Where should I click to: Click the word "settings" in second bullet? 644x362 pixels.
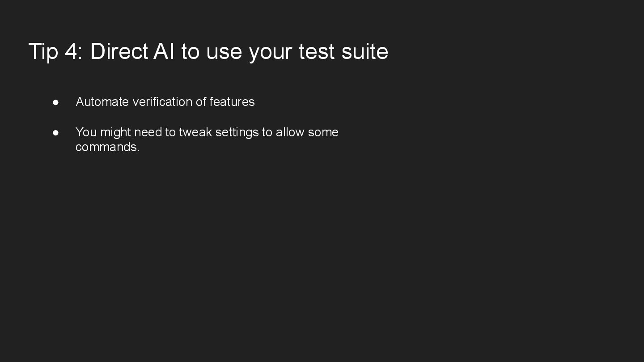pos(237,132)
